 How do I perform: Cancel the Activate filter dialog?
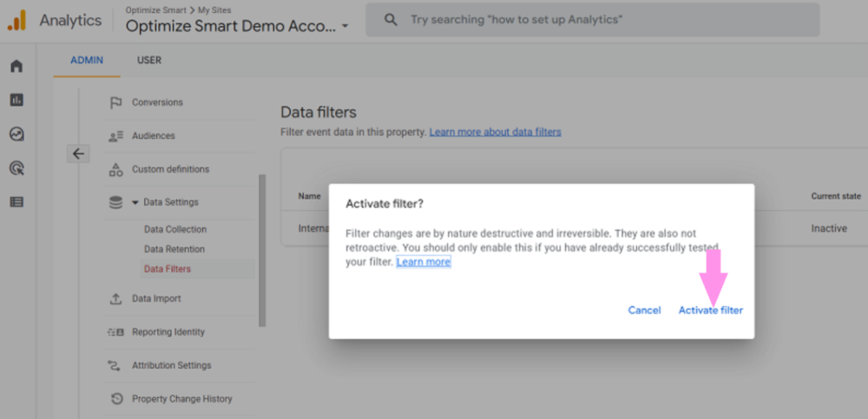point(644,311)
